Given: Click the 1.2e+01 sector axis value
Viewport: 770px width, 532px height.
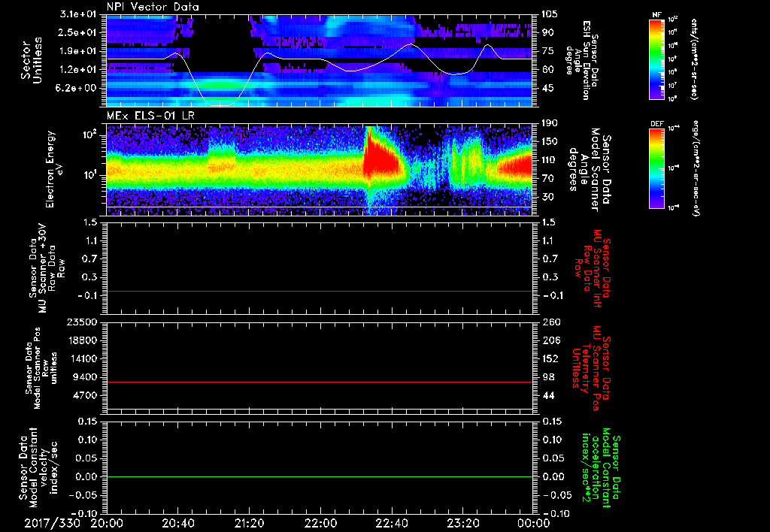Looking at the screenshot, I should 77,70.
